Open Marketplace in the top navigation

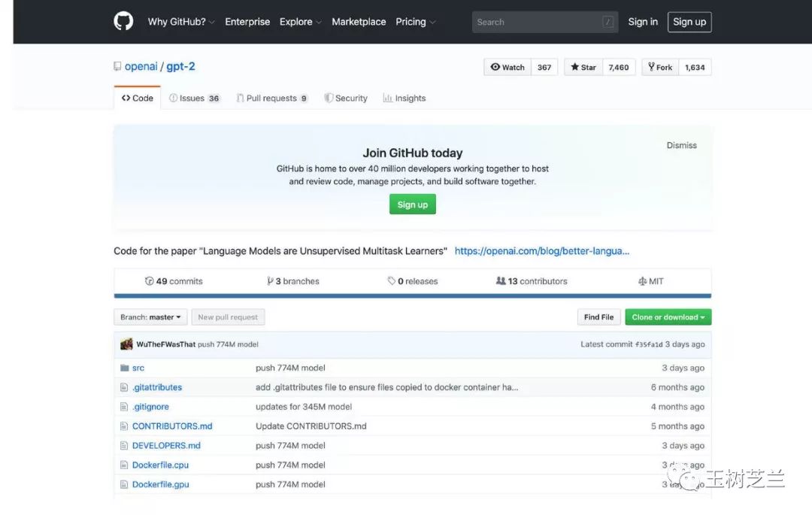pyautogui.click(x=359, y=22)
